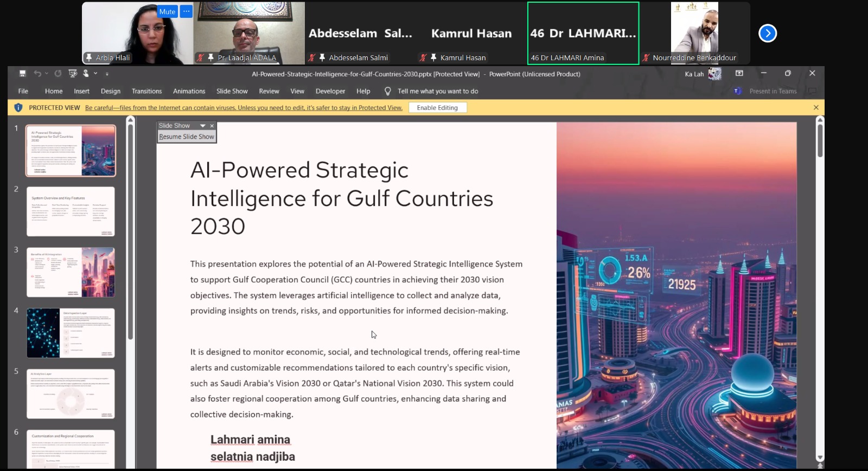The height and width of the screenshot is (471, 868).
Task: Select slide 6 Customization thumbnail
Action: [x=71, y=449]
